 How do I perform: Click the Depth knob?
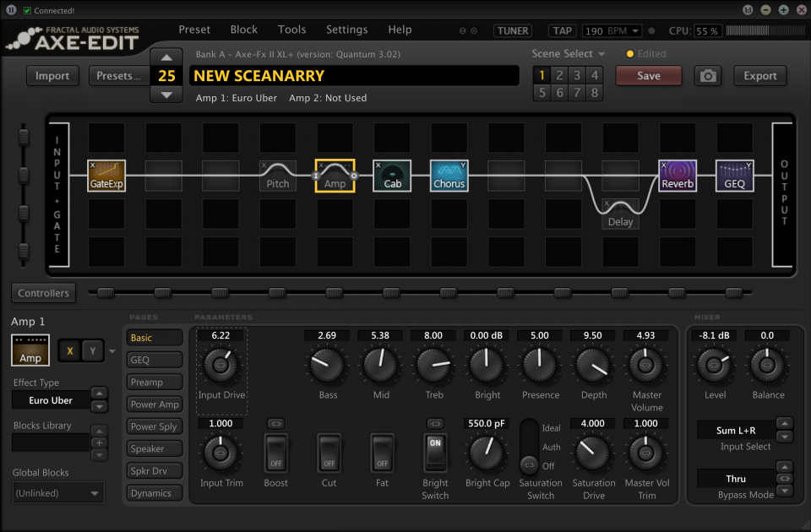tap(593, 365)
